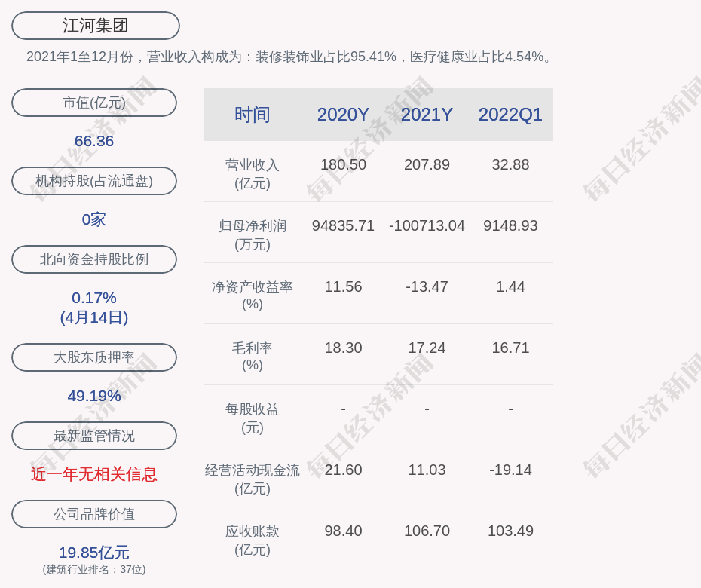The width and height of the screenshot is (701, 588).
Task: Click net profit value -100713.04
Action: point(427,225)
